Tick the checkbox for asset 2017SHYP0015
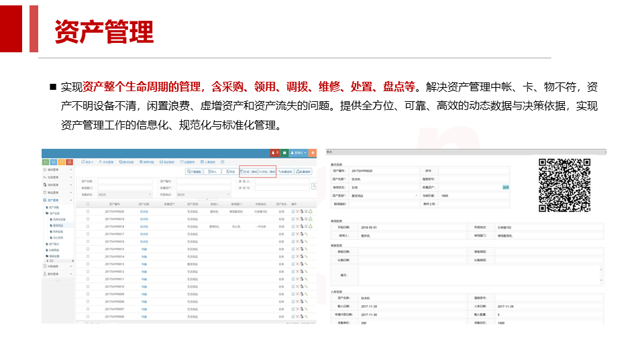 click(x=88, y=249)
